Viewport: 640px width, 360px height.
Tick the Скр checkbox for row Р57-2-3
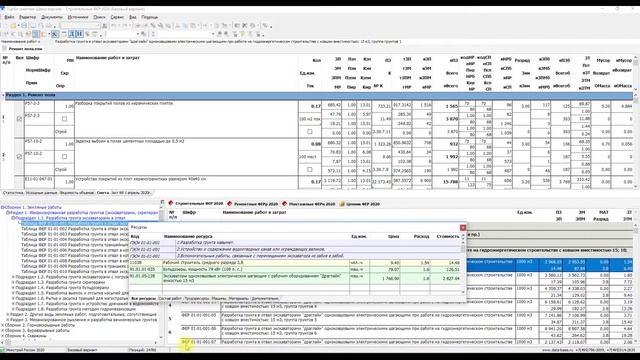click(64, 119)
